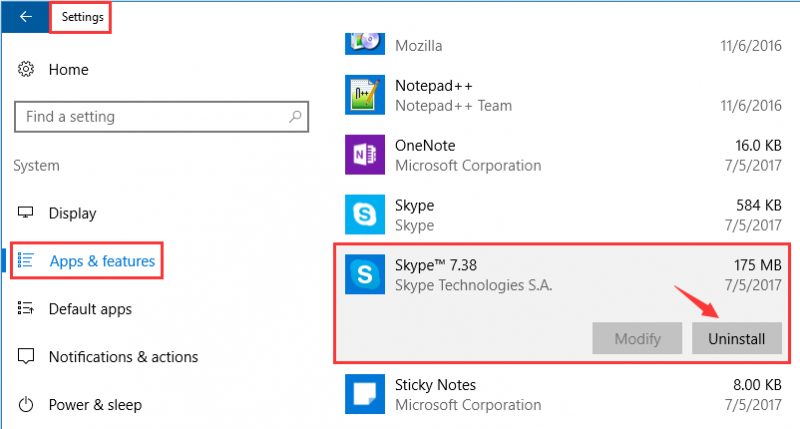The width and height of the screenshot is (800, 429).
Task: Select Apps & features in sidebar
Action: point(102,261)
